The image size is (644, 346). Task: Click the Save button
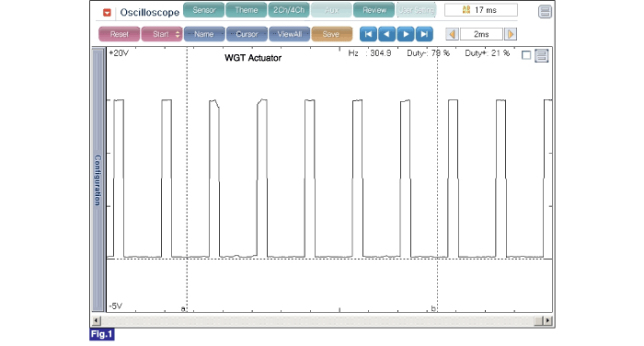click(332, 34)
